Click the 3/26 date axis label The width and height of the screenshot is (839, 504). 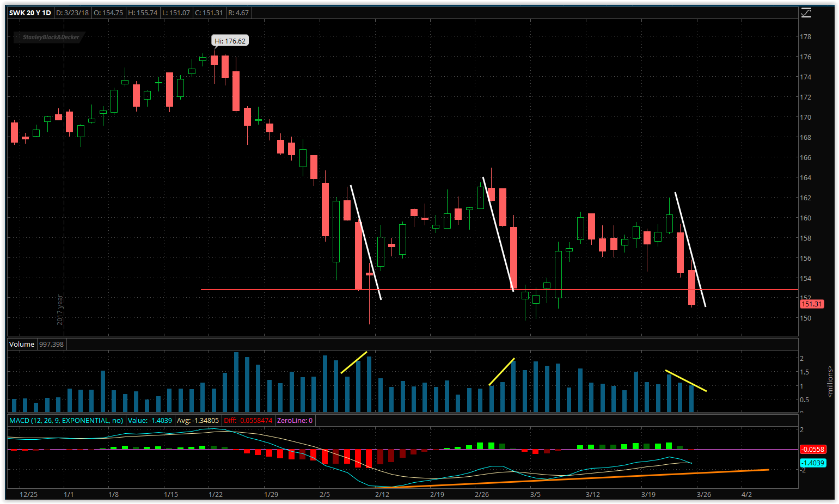click(704, 494)
